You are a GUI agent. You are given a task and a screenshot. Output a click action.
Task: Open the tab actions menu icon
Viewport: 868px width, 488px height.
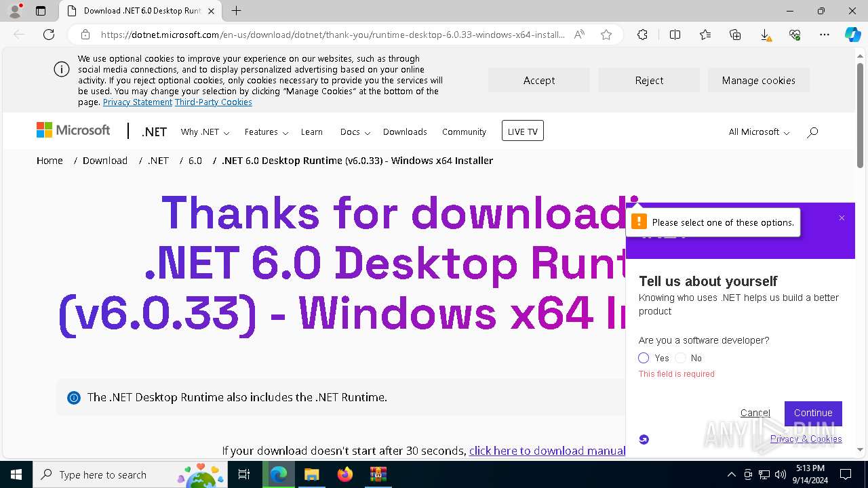pyautogui.click(x=41, y=11)
